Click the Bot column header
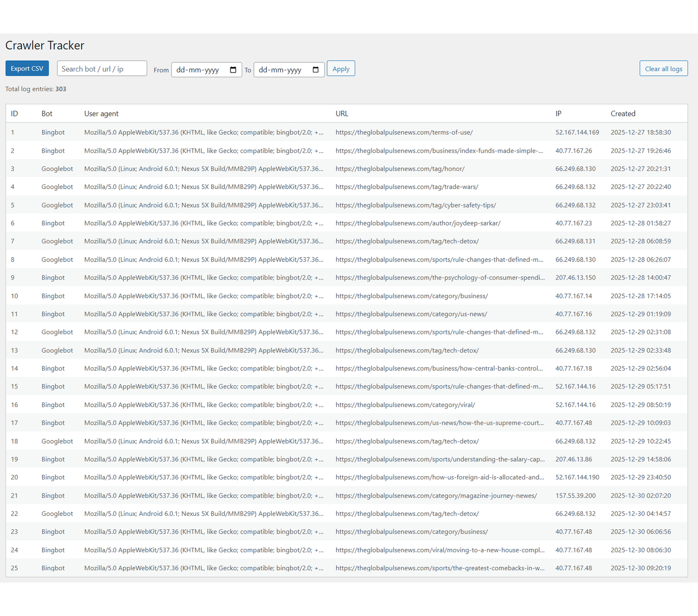 point(47,113)
